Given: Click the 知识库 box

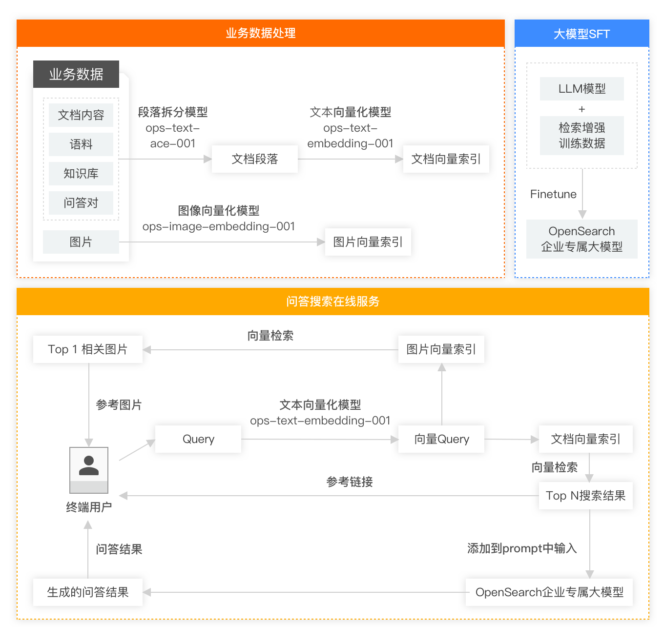Looking at the screenshot, I should 81,174.
